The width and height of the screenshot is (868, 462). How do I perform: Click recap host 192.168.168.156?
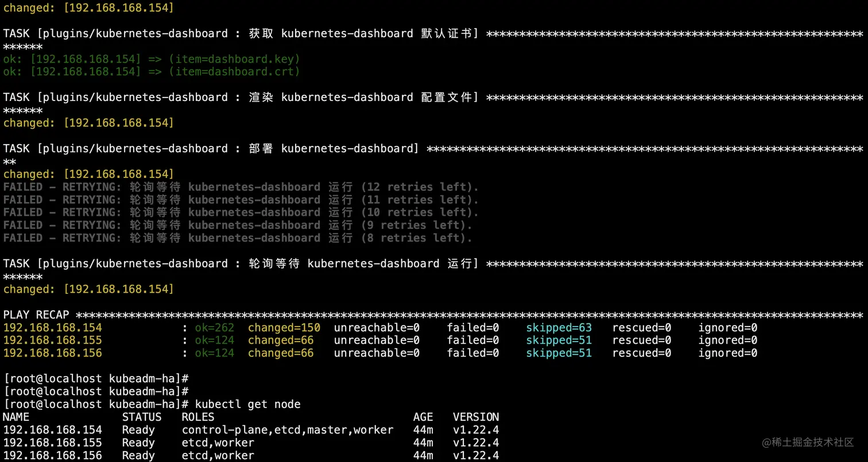point(53,353)
